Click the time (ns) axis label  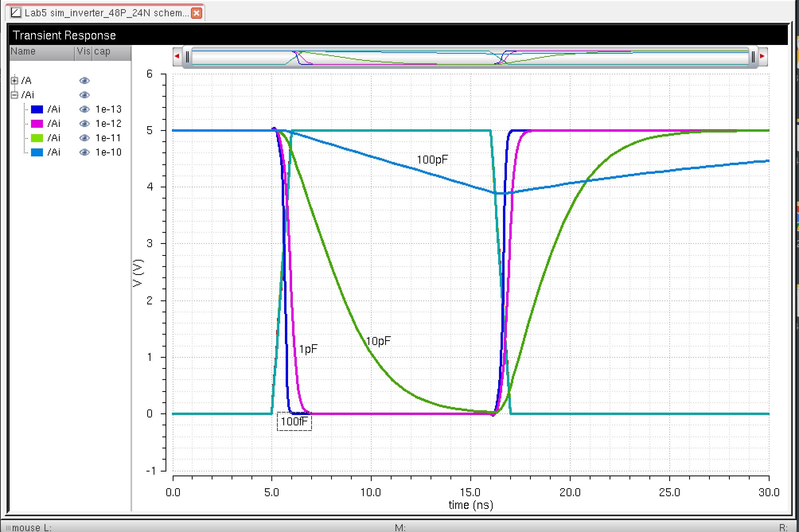tap(471, 505)
